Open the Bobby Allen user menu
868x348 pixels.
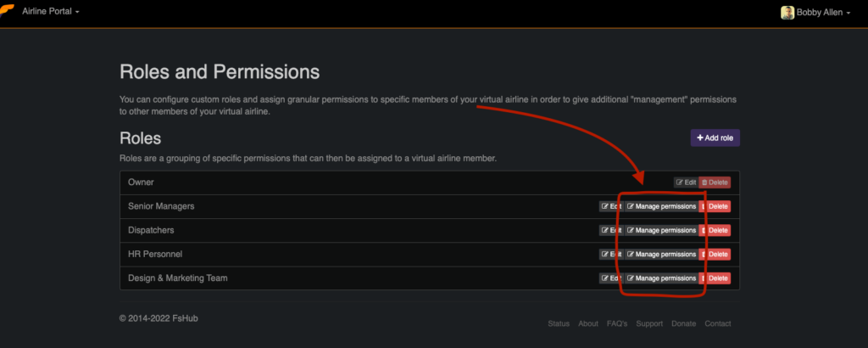pos(822,12)
